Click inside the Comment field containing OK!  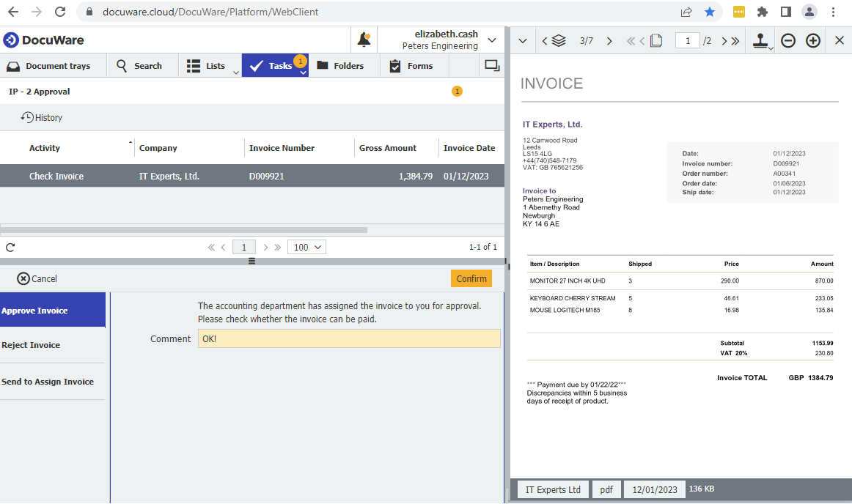tap(349, 338)
